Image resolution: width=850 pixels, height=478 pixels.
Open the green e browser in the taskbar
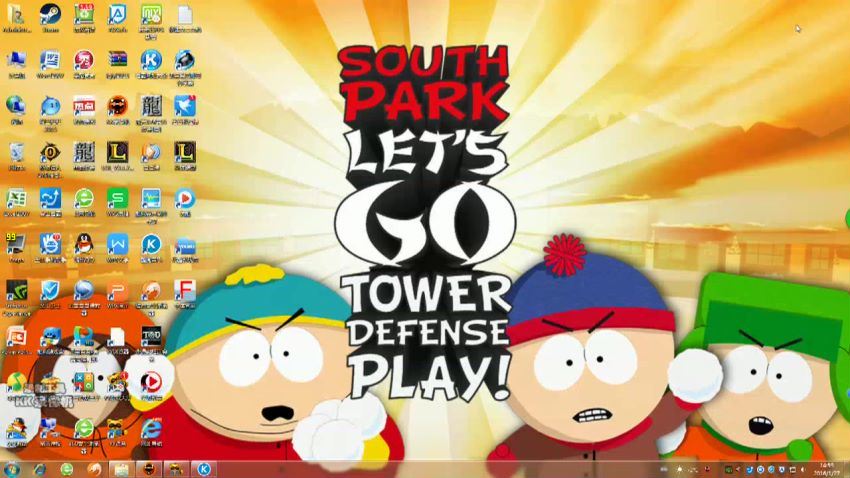pos(67,469)
